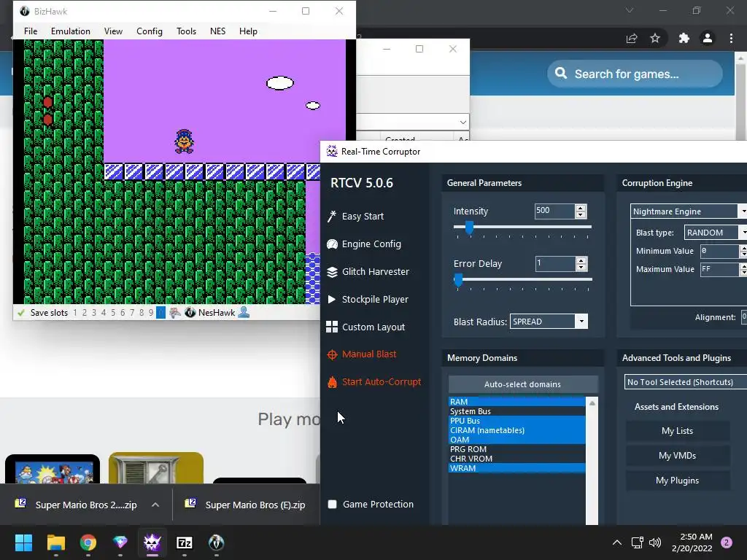Toggle RAM memory domain selection
Screen dimensions: 747x560
point(517,402)
